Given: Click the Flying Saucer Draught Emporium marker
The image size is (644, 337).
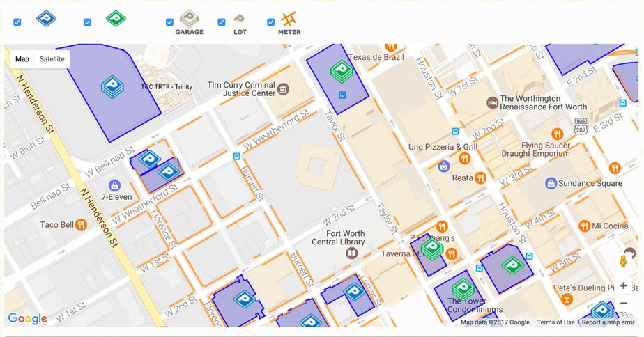Looking at the screenshot, I should (557, 134).
